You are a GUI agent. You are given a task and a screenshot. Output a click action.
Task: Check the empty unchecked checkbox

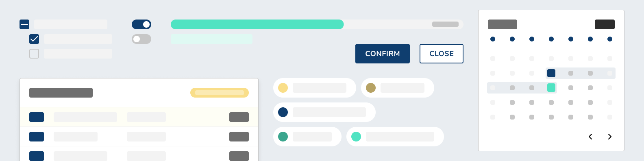click(34, 54)
